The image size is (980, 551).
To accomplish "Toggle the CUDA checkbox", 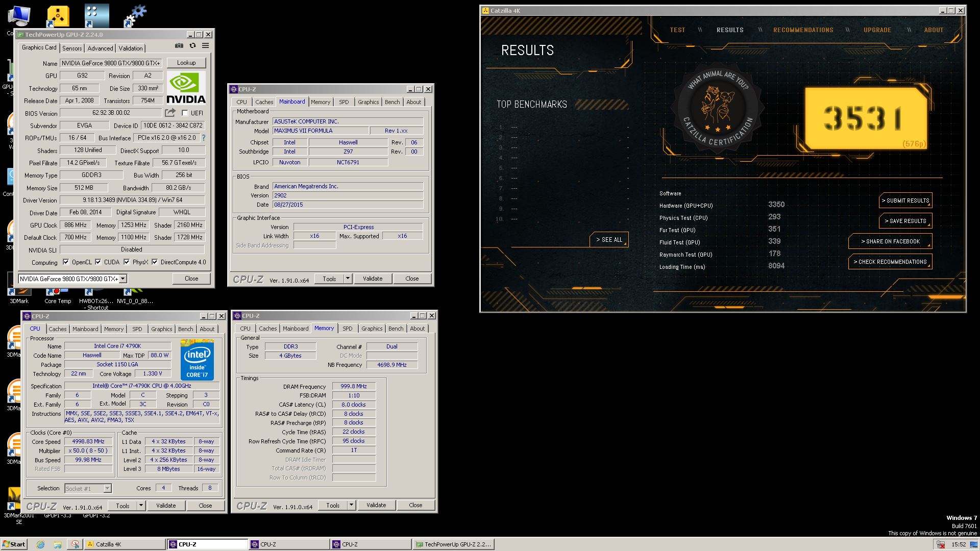I will (x=98, y=262).
